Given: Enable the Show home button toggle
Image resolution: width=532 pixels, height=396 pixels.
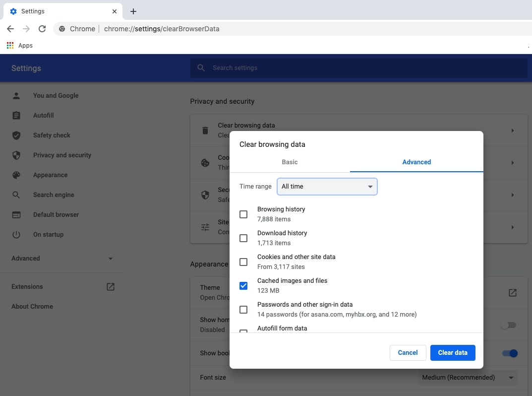Looking at the screenshot, I should 509,326.
